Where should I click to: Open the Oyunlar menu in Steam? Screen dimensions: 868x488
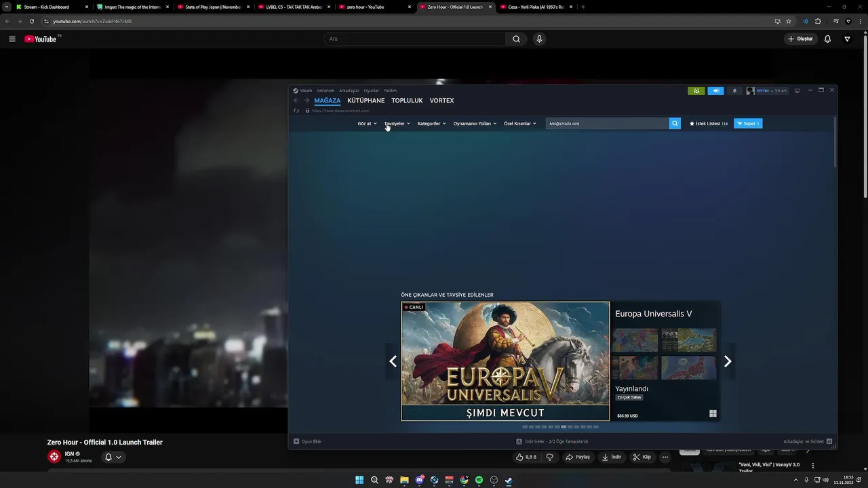pos(372,91)
